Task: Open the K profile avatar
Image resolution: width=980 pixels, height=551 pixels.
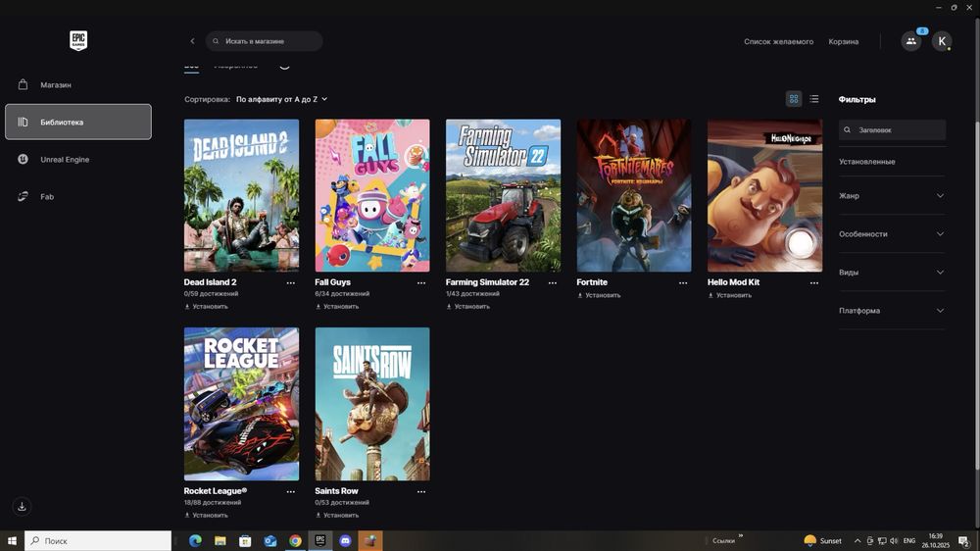Action: pyautogui.click(x=942, y=41)
